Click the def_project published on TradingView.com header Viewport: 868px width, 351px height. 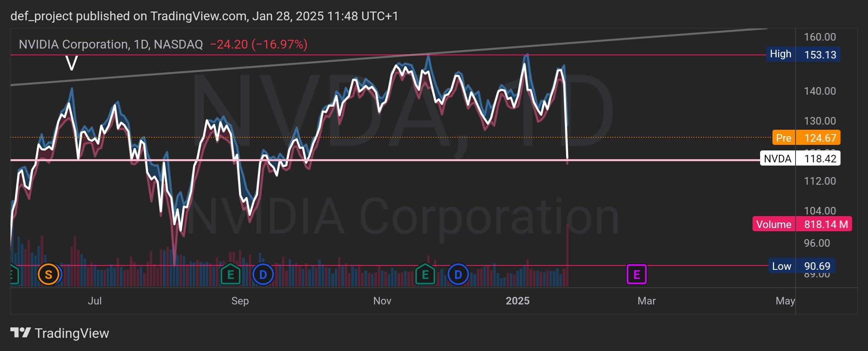[204, 16]
